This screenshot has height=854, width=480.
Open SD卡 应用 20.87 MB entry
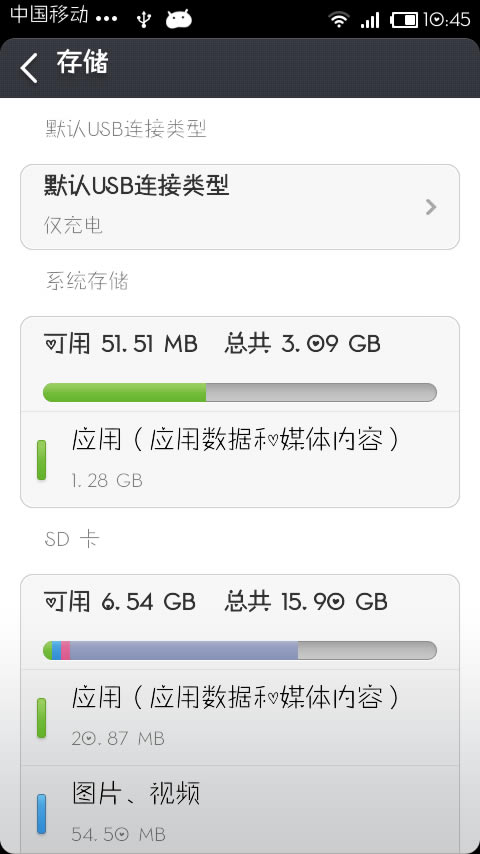(x=240, y=717)
